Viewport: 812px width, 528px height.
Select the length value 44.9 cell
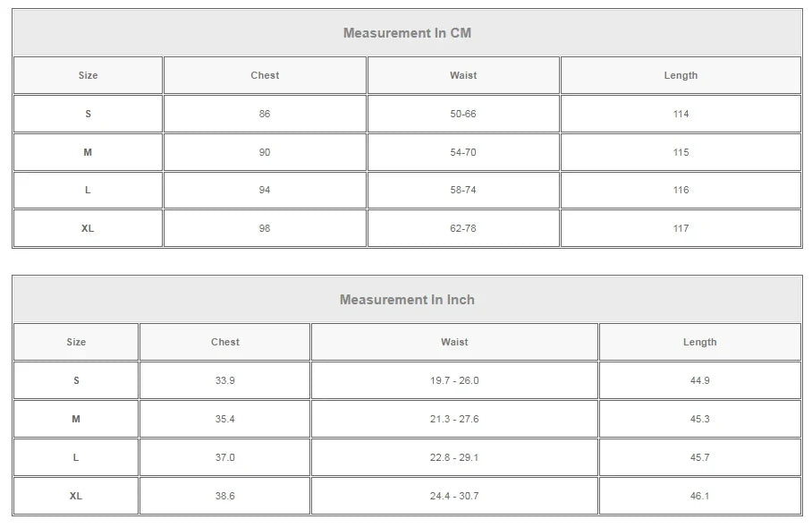click(699, 380)
